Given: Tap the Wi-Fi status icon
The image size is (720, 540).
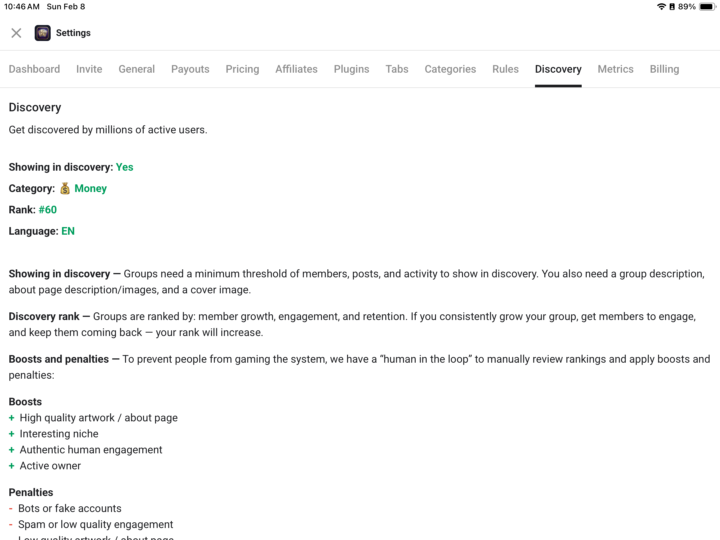Looking at the screenshot, I should (x=661, y=7).
